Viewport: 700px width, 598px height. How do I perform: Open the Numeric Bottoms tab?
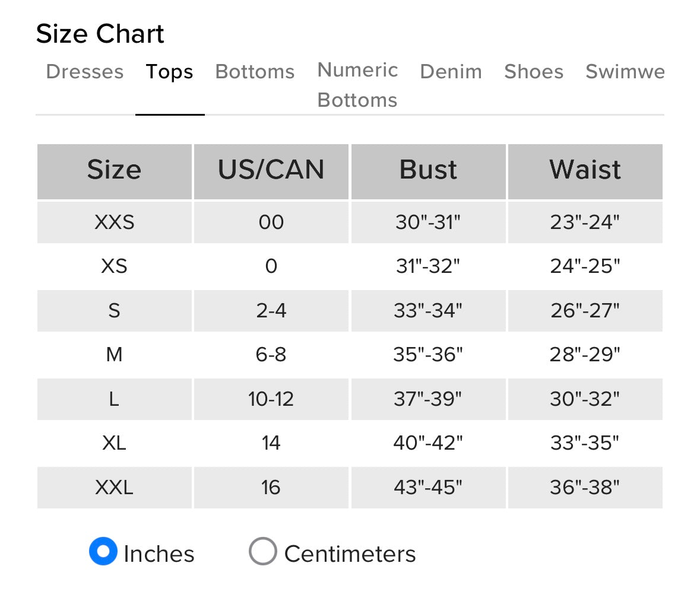coord(357,85)
